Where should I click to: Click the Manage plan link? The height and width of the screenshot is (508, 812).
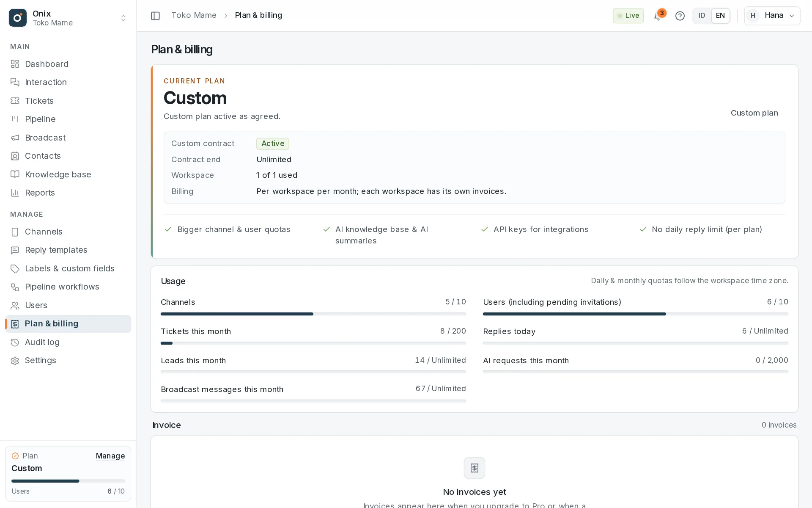(110, 456)
